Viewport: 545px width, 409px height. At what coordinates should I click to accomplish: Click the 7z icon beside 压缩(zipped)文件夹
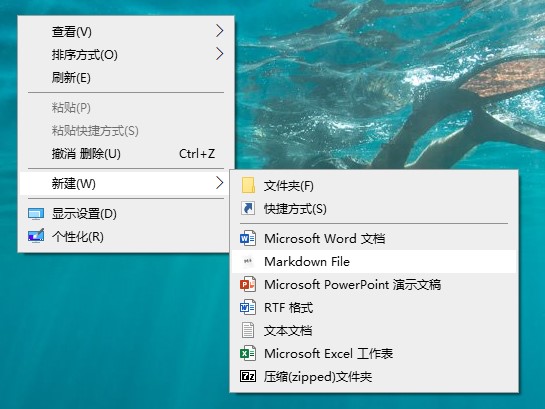click(x=248, y=376)
